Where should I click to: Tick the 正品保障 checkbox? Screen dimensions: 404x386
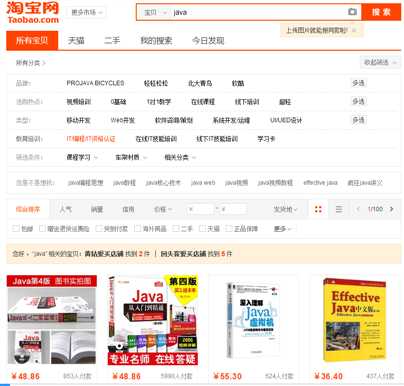tap(229, 228)
